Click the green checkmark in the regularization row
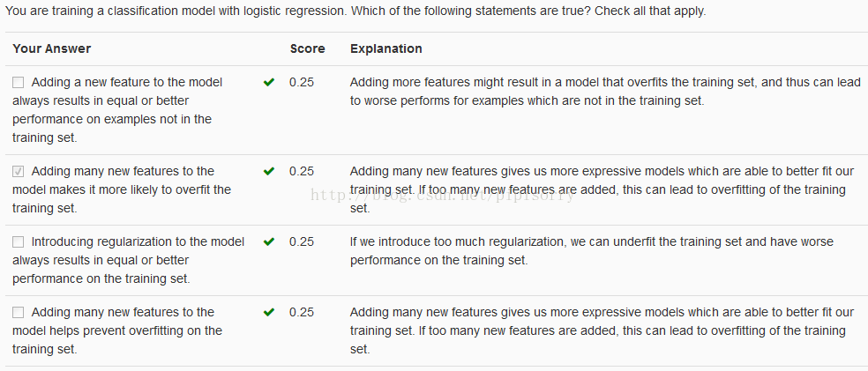The height and width of the screenshot is (371, 868). click(x=269, y=241)
